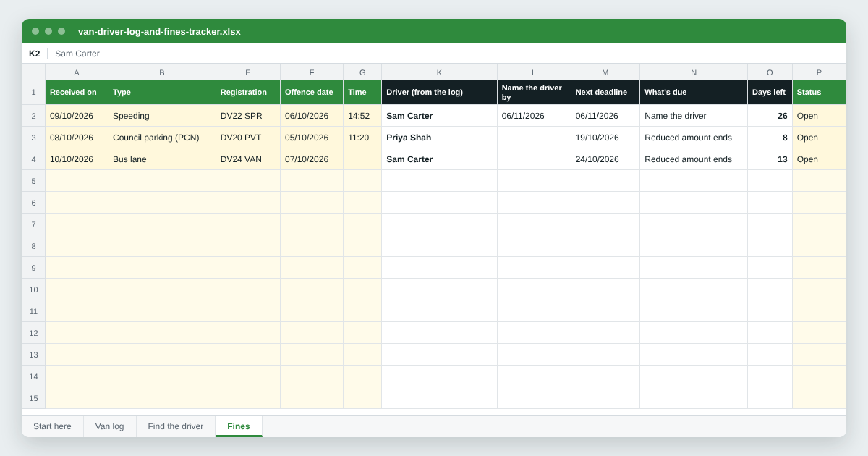
Task: Select the DV24 VAN registration cell
Action: point(248,159)
